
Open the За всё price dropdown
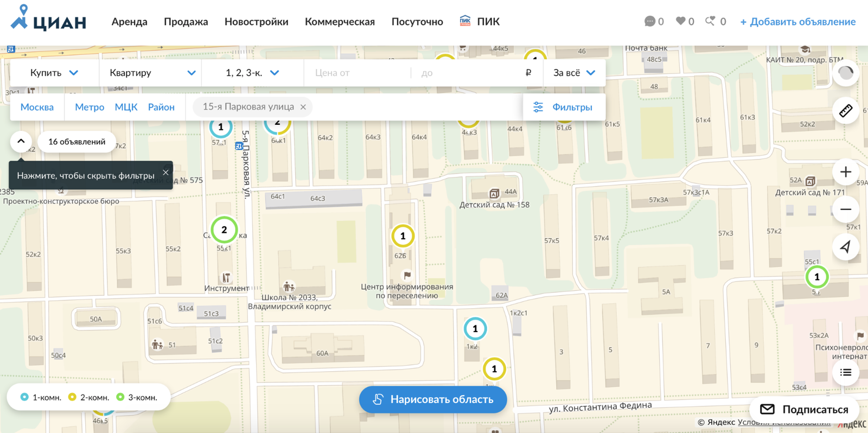(574, 73)
